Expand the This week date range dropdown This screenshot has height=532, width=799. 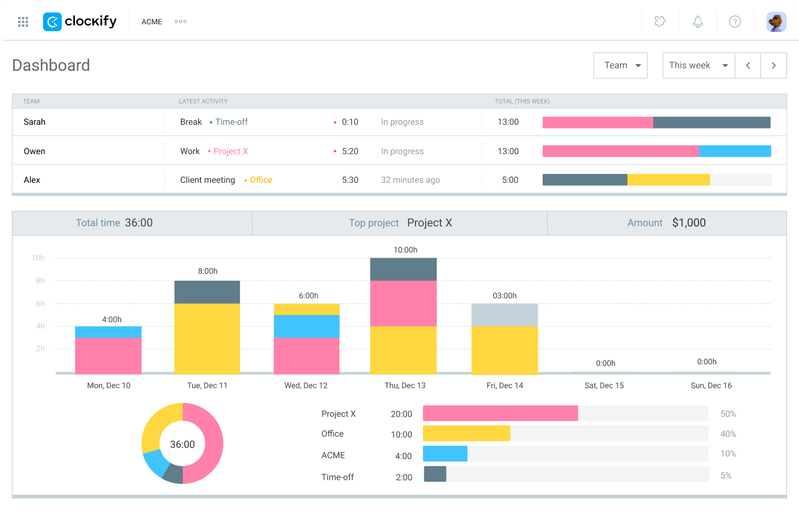(x=699, y=65)
